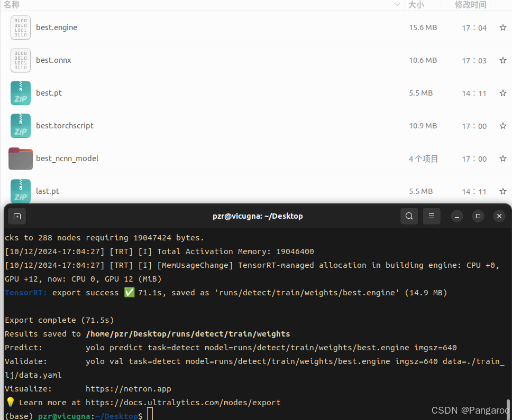Viewport: 512px width, 420px height.
Task: Click the best.engine file name
Action: tap(57, 27)
